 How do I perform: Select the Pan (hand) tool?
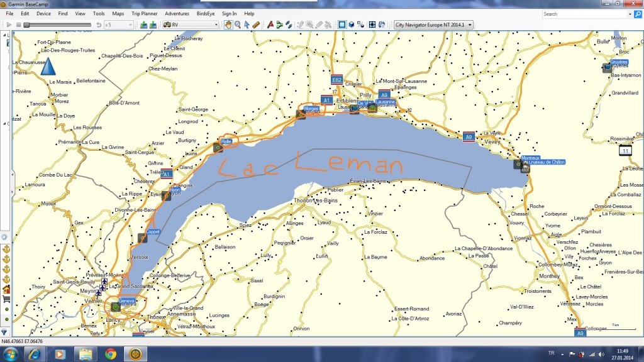click(228, 25)
